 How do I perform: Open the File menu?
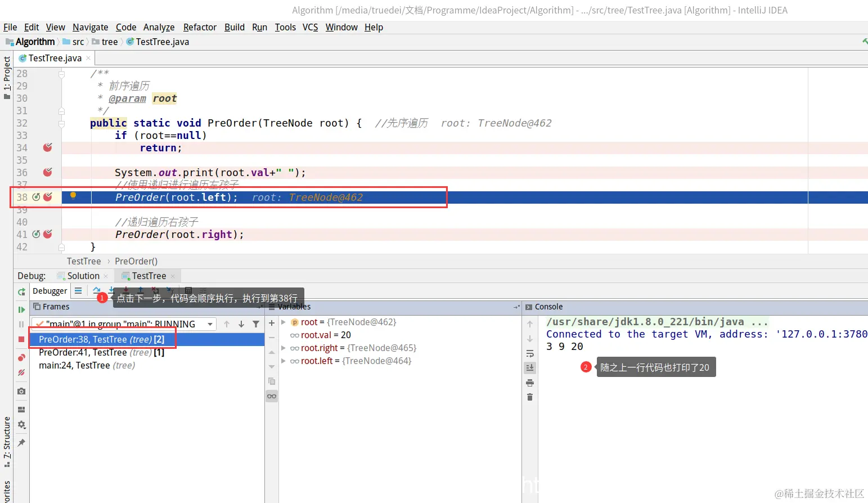click(x=10, y=27)
